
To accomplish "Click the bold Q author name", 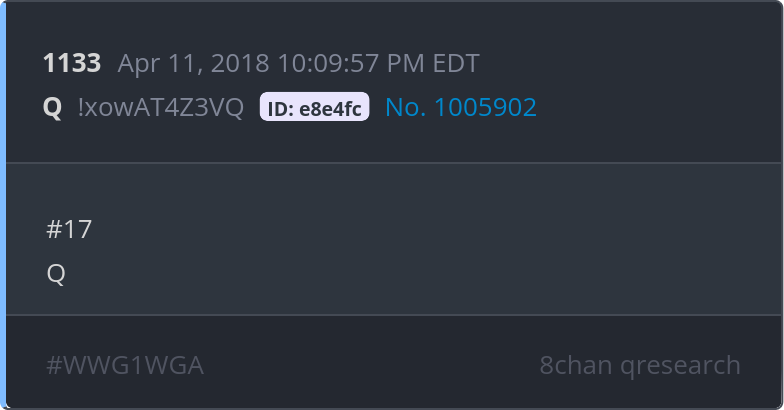I will click(52, 108).
